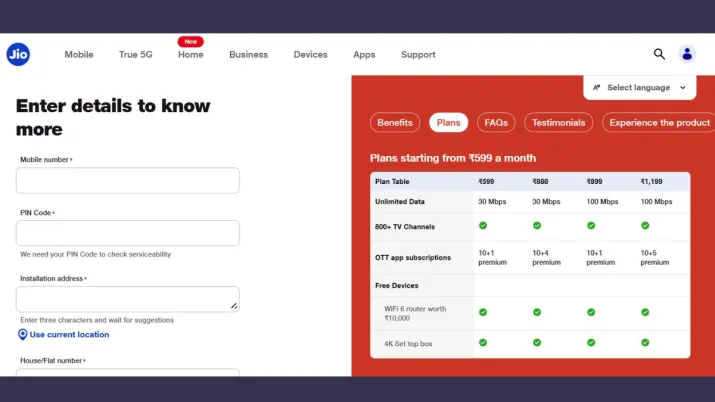This screenshot has width=715, height=402.
Task: Open the Mobile menu
Action: (x=79, y=55)
